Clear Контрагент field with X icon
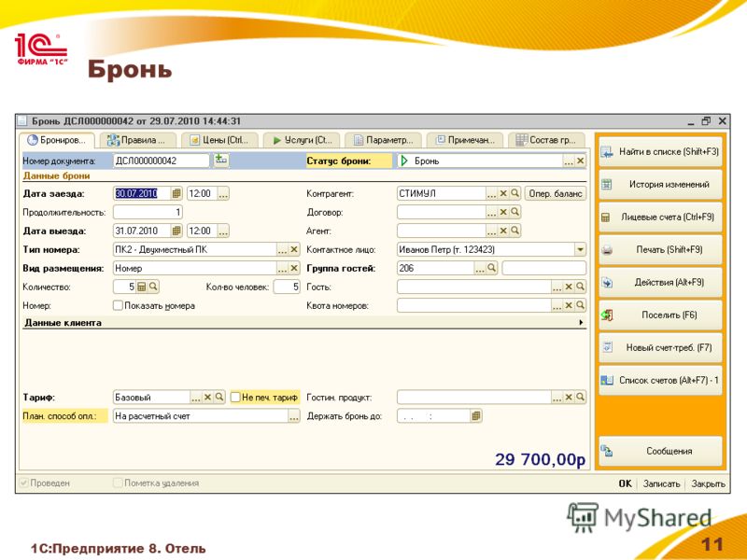This screenshot has height=560, width=747. click(x=503, y=193)
